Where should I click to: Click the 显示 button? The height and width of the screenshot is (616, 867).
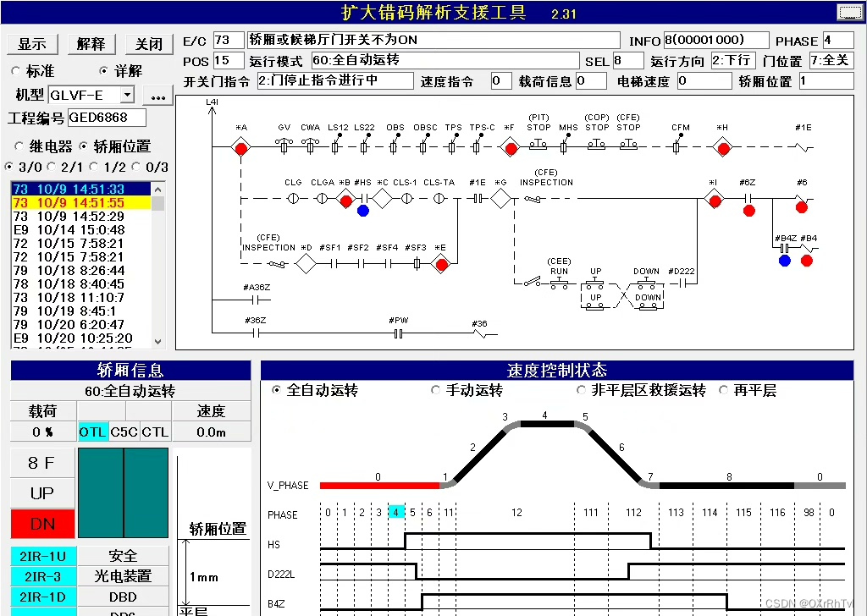(32, 44)
